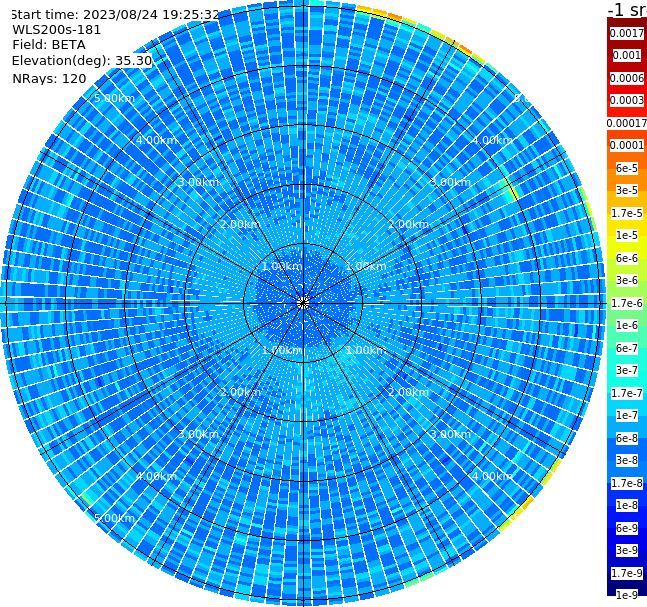The height and width of the screenshot is (607, 647).
Task: Click the radar plot center origin point
Action: point(303,303)
